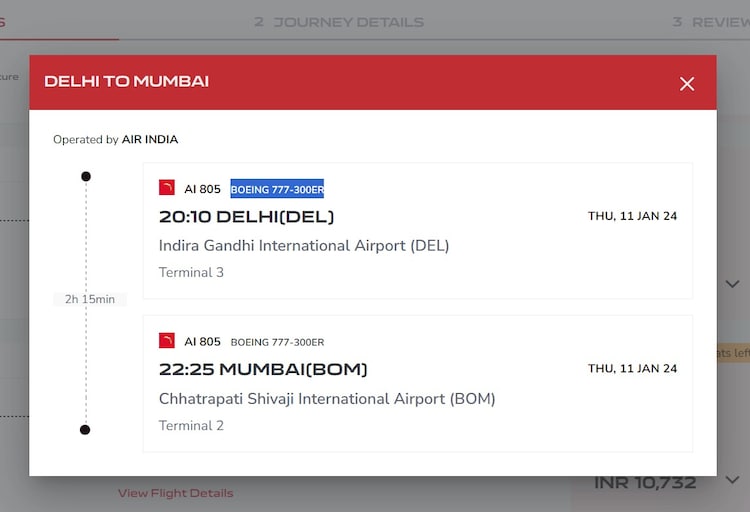750x512 pixels.
Task: Switch to the Journey Details step tab
Action: (339, 21)
